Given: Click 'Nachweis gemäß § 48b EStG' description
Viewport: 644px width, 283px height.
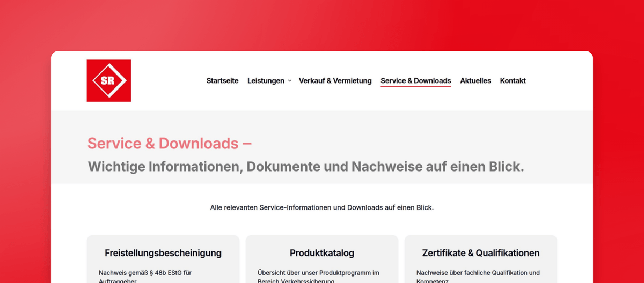Looking at the screenshot, I should pos(145,277).
